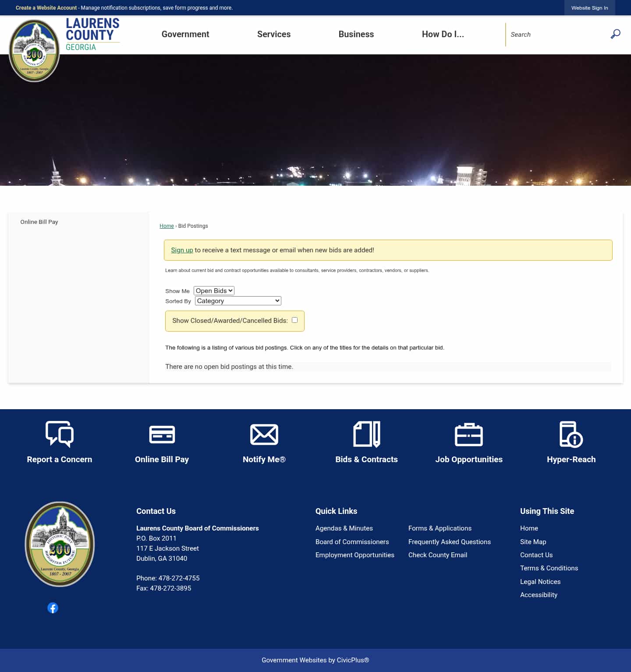The width and height of the screenshot is (631, 672).
Task: Open the Sorted By category dropdown
Action: coord(238,301)
